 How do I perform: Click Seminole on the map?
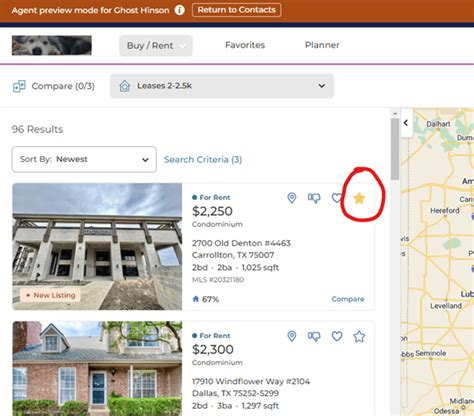[430, 353]
